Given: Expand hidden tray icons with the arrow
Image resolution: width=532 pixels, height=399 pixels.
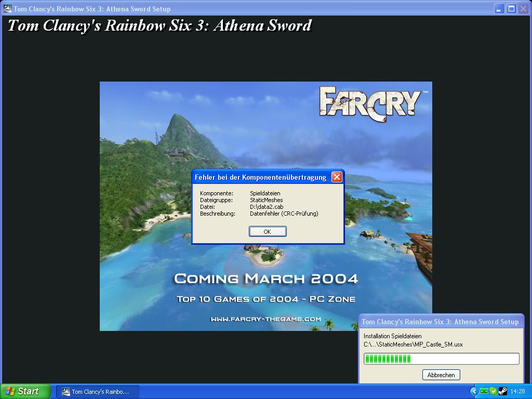Looking at the screenshot, I should coord(474,391).
